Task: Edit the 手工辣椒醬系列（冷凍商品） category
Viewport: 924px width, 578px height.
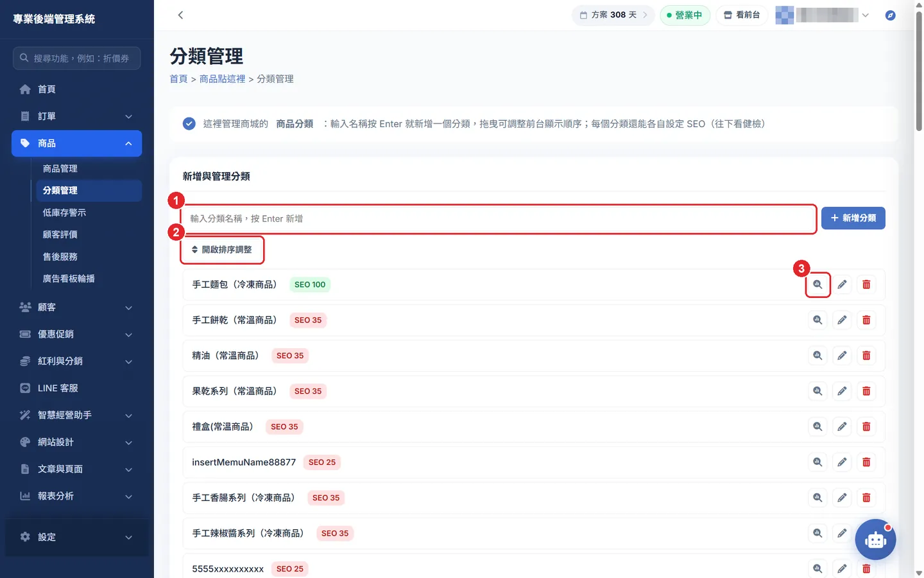Action: coord(842,533)
